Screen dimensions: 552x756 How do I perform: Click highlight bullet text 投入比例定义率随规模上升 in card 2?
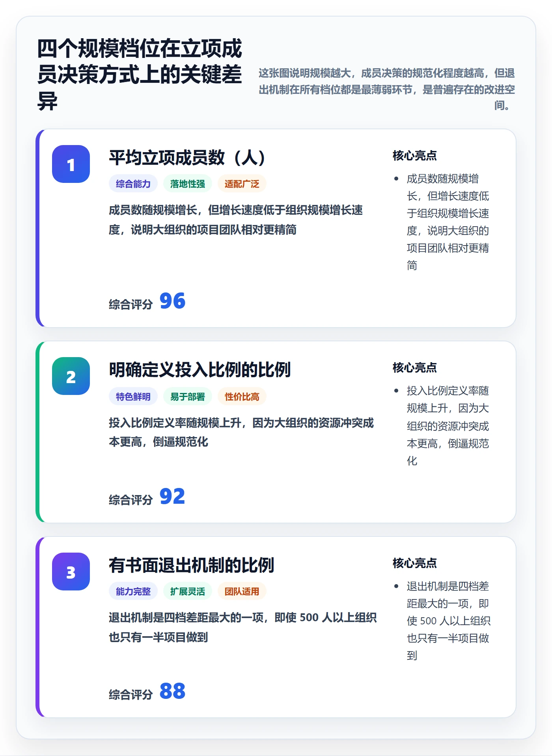(448, 426)
